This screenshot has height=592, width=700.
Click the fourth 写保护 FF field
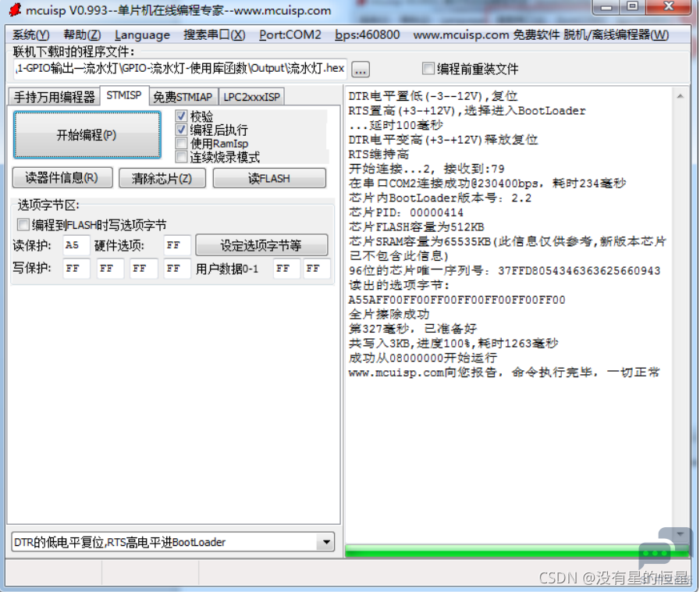[x=177, y=269]
